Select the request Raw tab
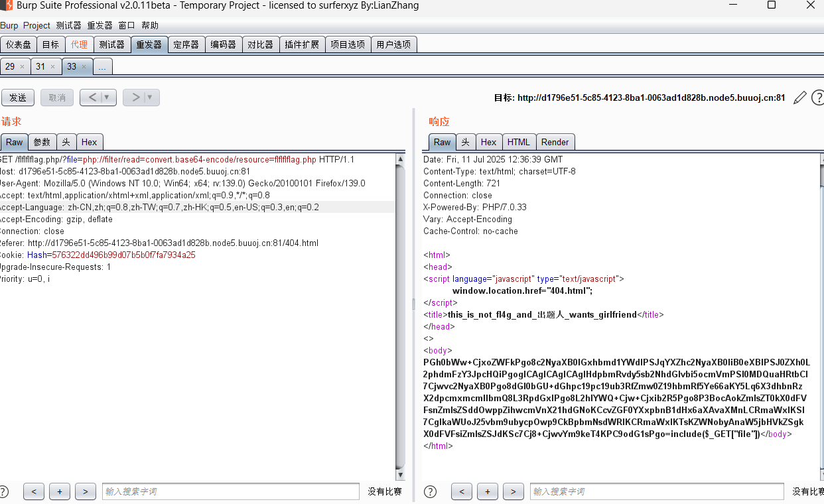The height and width of the screenshot is (504, 824). [x=15, y=142]
